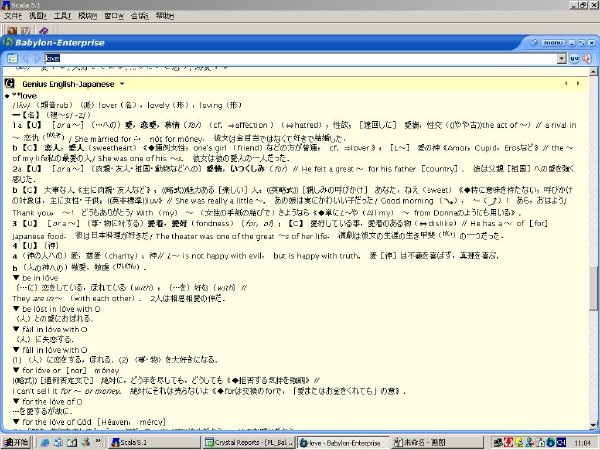Click the blue CH language tray indicator
This screenshot has width=600, height=450.
(x=561, y=442)
